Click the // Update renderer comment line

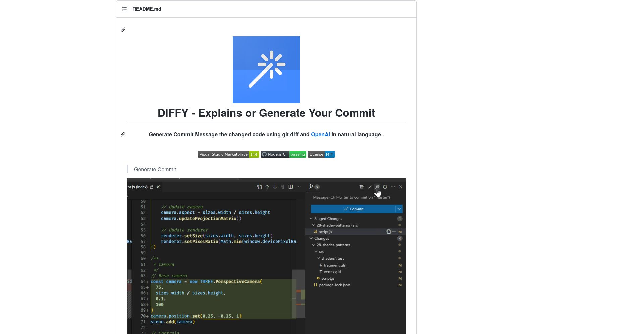tap(184, 230)
